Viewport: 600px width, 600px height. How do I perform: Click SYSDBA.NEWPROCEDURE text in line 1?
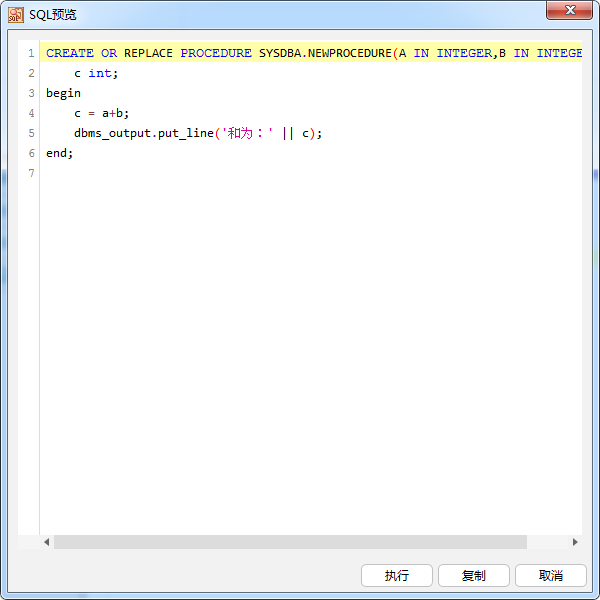coord(325,53)
